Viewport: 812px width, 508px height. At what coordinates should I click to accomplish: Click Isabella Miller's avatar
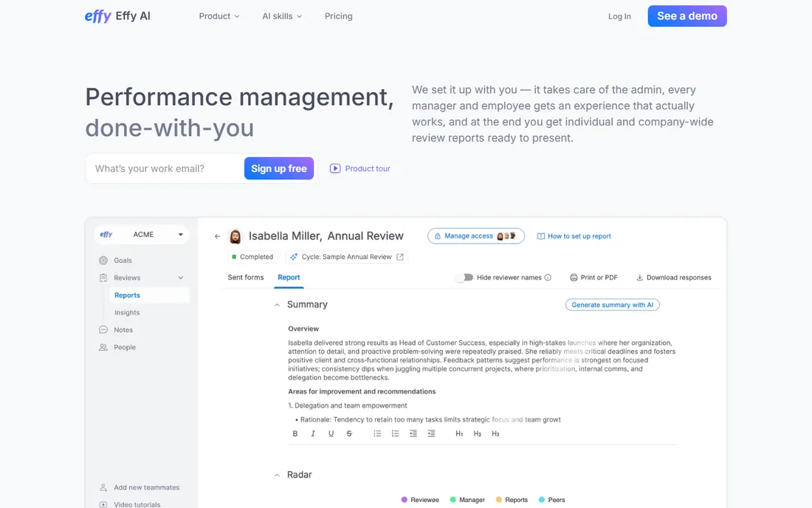tap(235, 236)
